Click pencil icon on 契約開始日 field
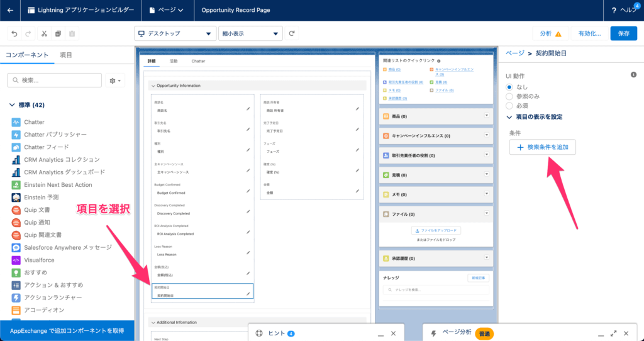Screen dimensions: 644x341 coord(248,291)
